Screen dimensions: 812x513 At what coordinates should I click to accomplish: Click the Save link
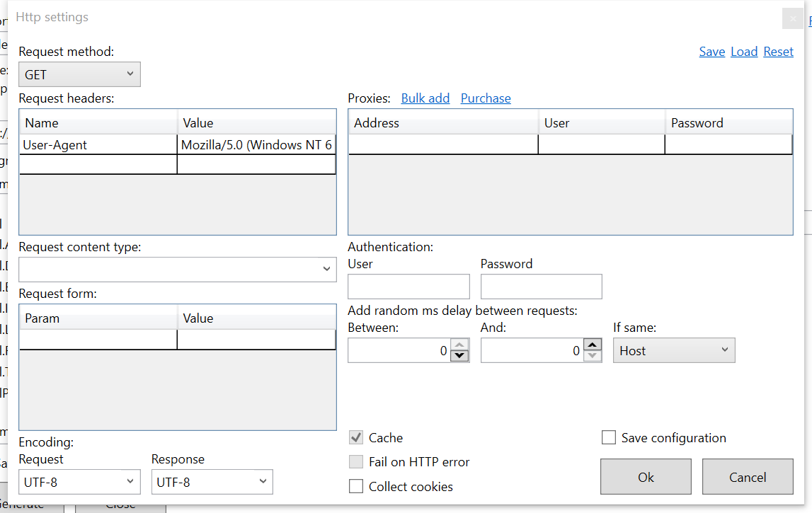711,52
